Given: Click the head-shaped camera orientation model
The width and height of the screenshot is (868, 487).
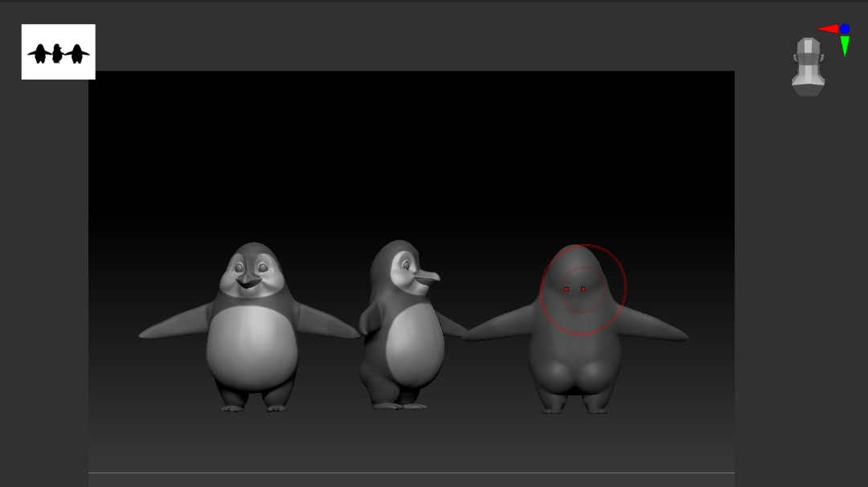Looking at the screenshot, I should [809, 67].
